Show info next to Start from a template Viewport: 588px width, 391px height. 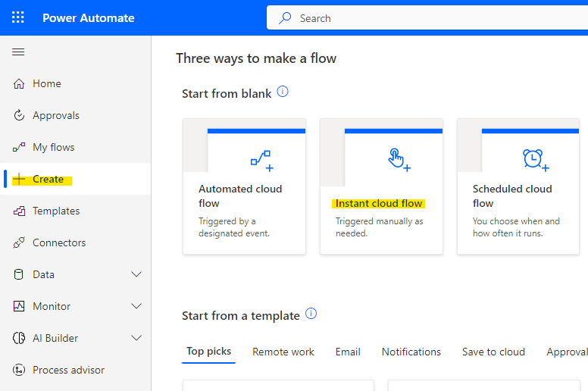(x=311, y=314)
